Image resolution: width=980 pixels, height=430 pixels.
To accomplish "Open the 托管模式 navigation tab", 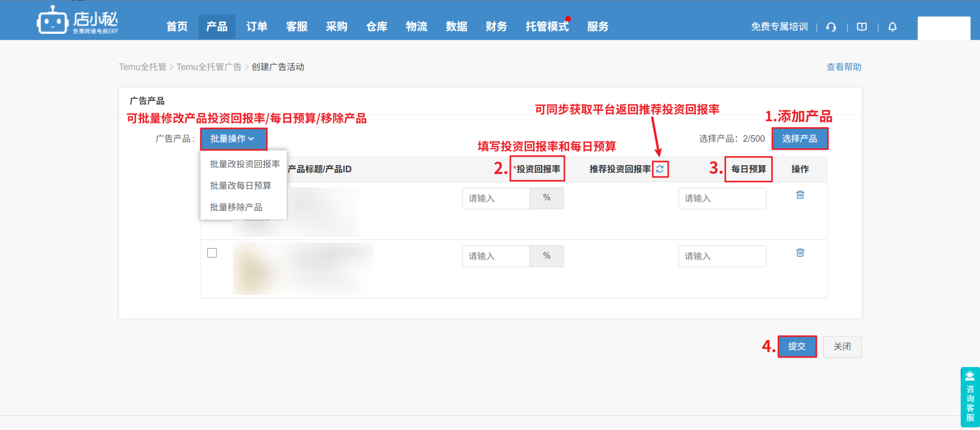I will tap(547, 27).
